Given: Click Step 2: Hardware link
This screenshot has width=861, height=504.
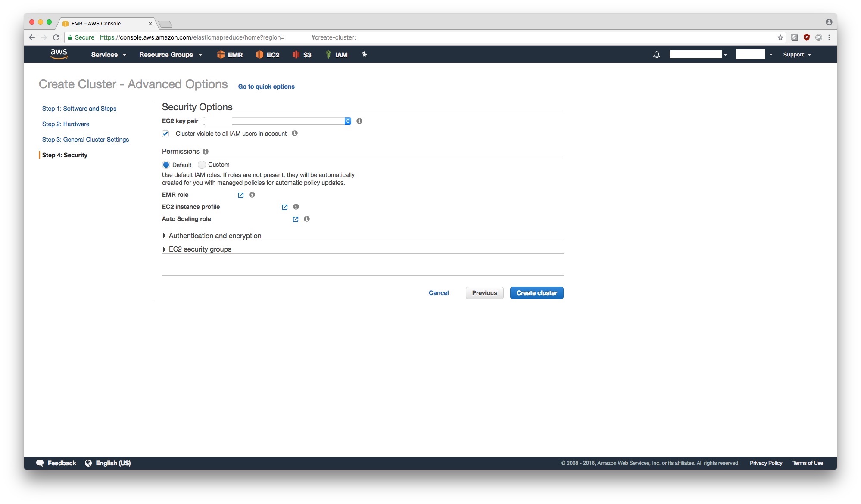Looking at the screenshot, I should click(x=66, y=124).
